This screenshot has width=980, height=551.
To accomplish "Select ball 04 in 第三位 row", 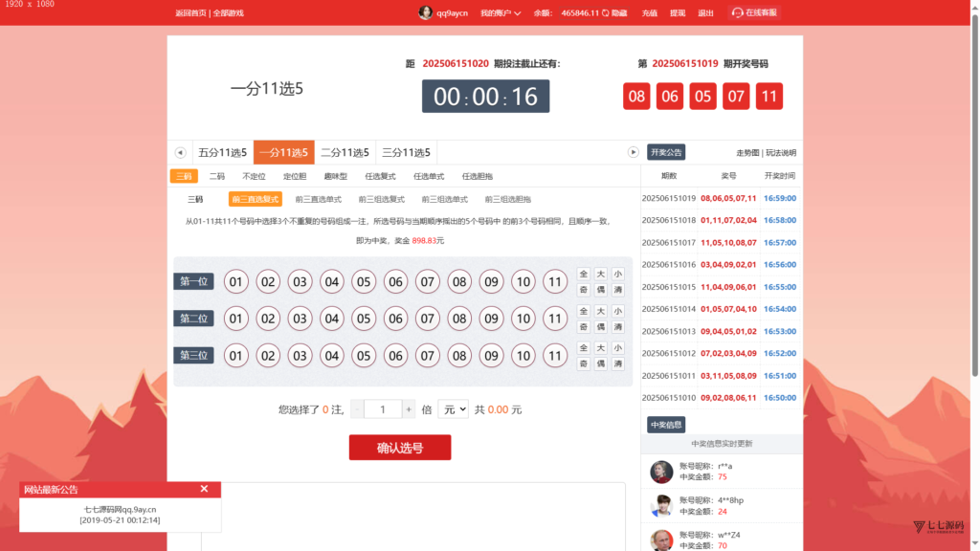I will [x=331, y=356].
